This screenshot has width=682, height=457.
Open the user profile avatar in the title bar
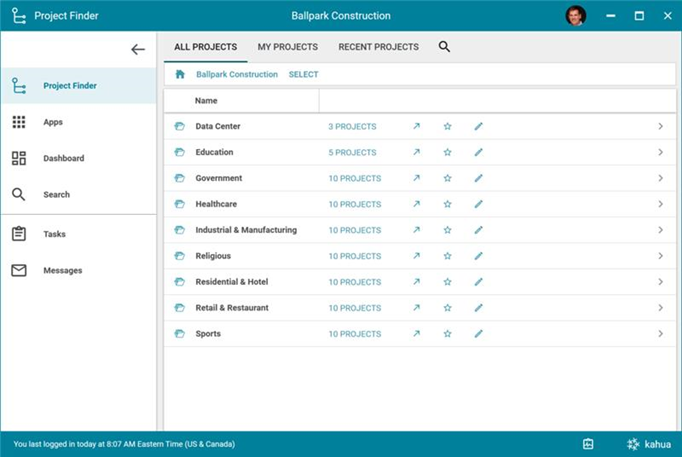coord(575,16)
